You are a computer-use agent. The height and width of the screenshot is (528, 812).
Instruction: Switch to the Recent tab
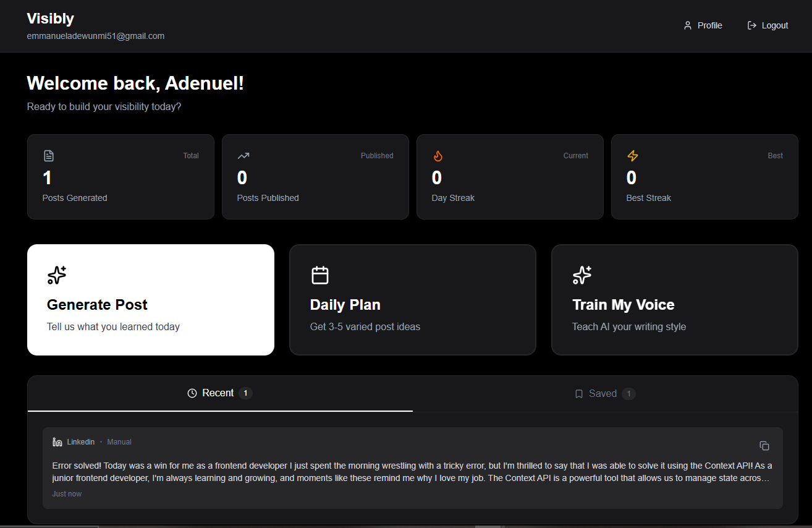(x=217, y=393)
